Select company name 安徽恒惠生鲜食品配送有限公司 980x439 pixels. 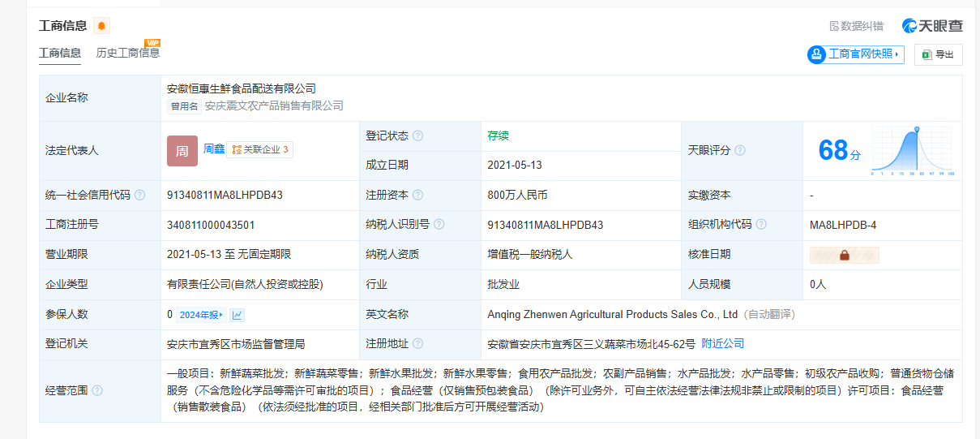click(242, 88)
